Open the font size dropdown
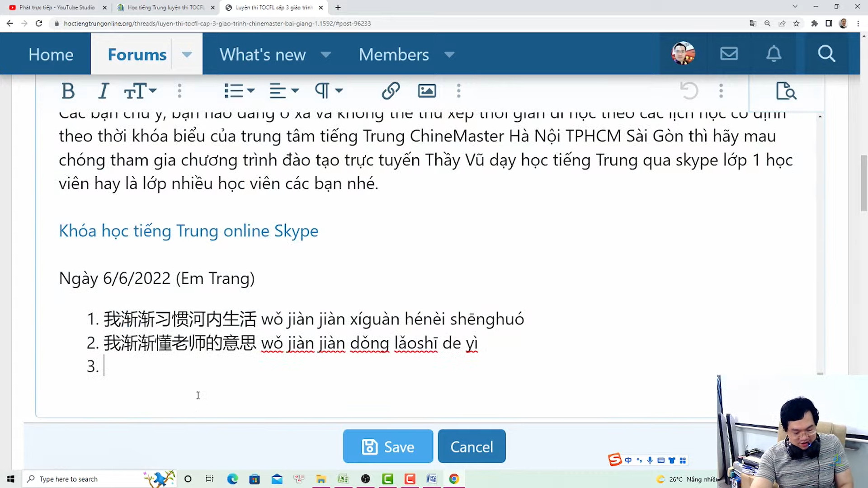The image size is (868, 488). 140,91
